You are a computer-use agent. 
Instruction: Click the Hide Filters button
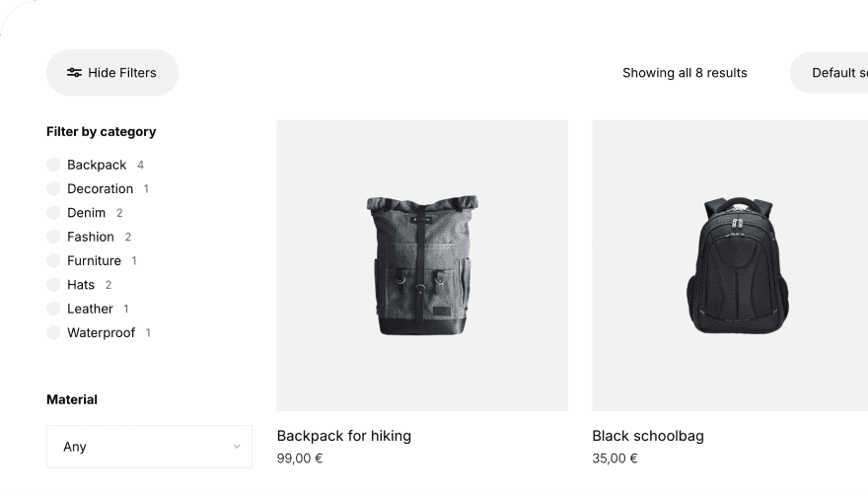pyautogui.click(x=112, y=73)
